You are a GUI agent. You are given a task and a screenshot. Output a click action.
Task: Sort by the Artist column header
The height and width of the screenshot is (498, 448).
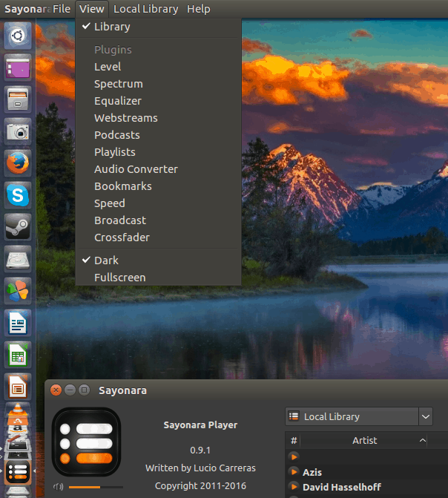[x=364, y=440]
